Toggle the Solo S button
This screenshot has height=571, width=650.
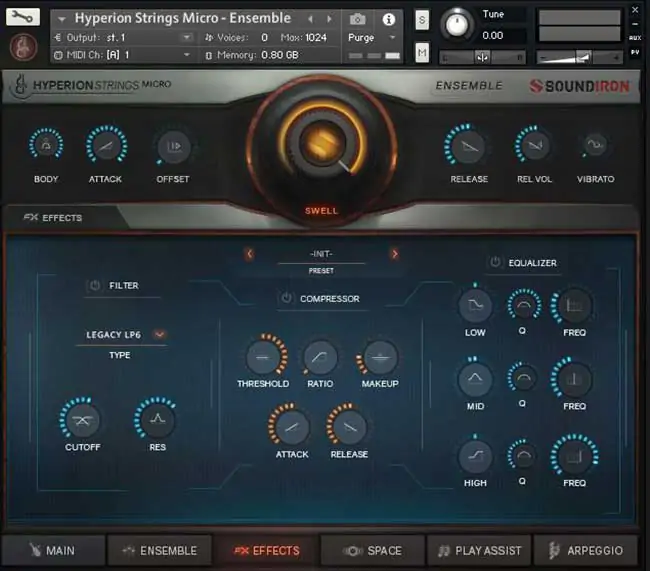click(422, 20)
